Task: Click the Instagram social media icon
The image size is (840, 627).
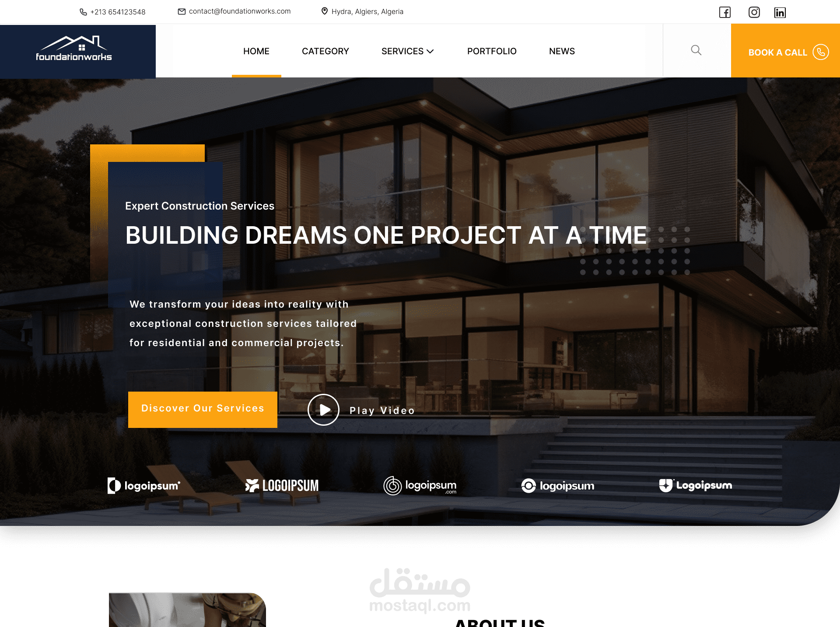Action: coord(754,12)
